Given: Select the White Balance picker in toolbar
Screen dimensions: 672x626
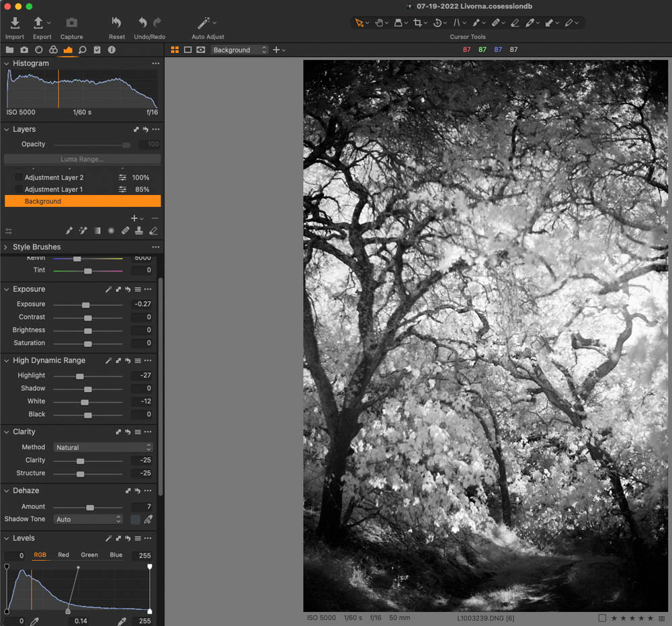Looking at the screenshot, I should (530, 23).
